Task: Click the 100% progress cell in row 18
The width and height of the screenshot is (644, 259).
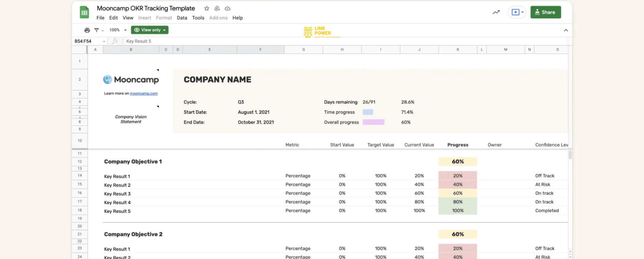Action: pyautogui.click(x=458, y=211)
